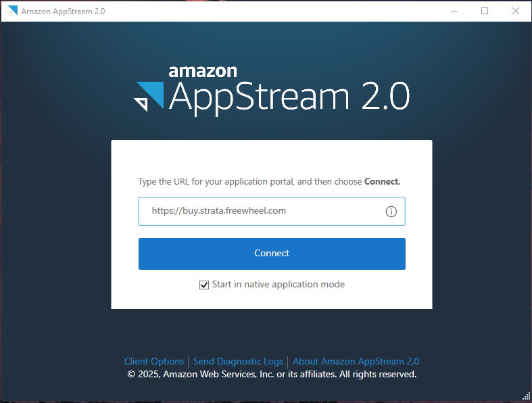
Task: Click the bold 'Connect.' word in instructions
Action: pos(383,182)
